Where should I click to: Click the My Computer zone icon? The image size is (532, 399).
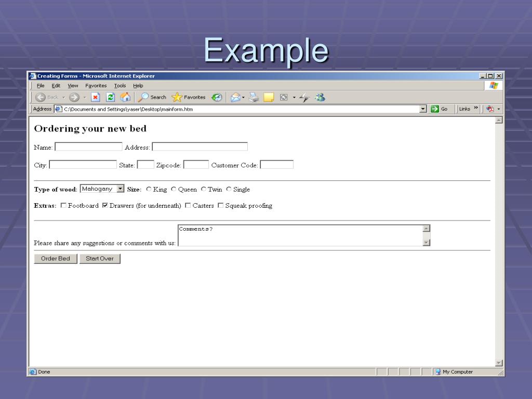tap(437, 372)
